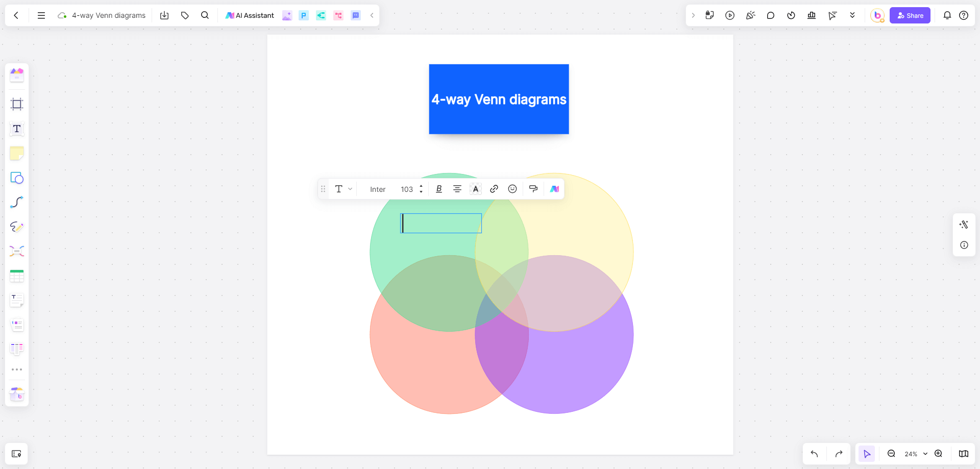Click the user avatar icon
Viewport: 980px width, 469px height.
click(x=877, y=15)
